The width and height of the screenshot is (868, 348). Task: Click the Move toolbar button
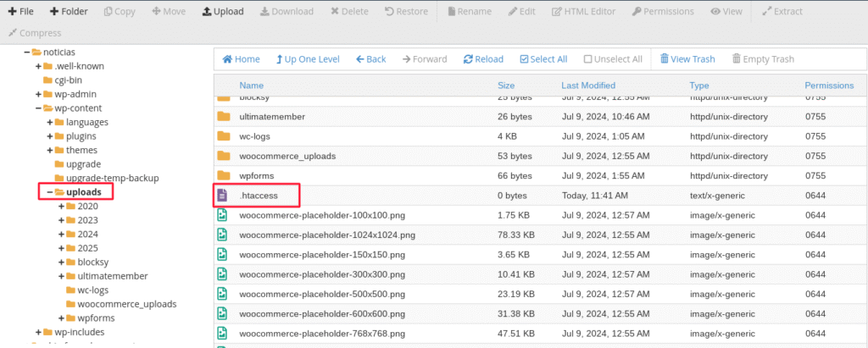169,11
